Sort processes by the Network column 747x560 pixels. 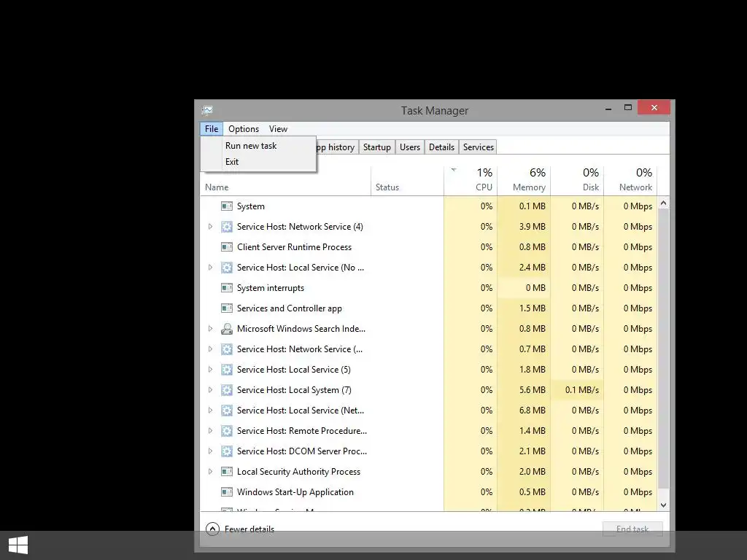click(x=630, y=181)
